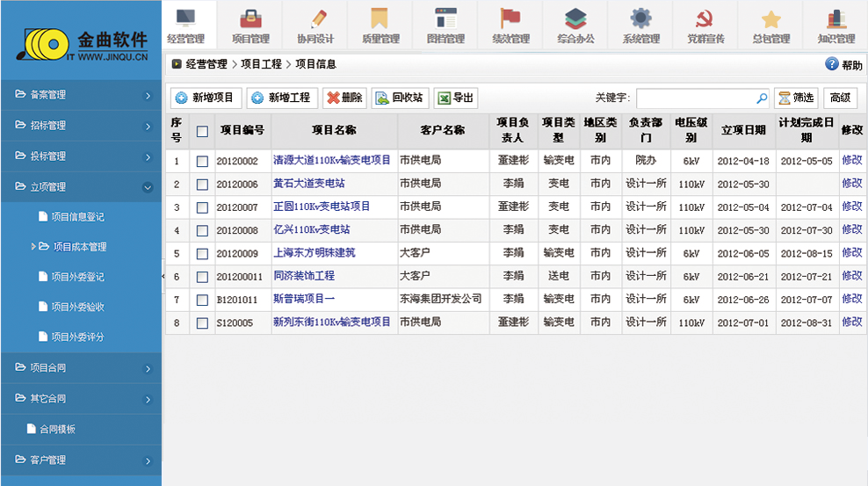Image resolution: width=868 pixels, height=486 pixels.
Task: Open the 总包管理 star icon
Action: [770, 19]
